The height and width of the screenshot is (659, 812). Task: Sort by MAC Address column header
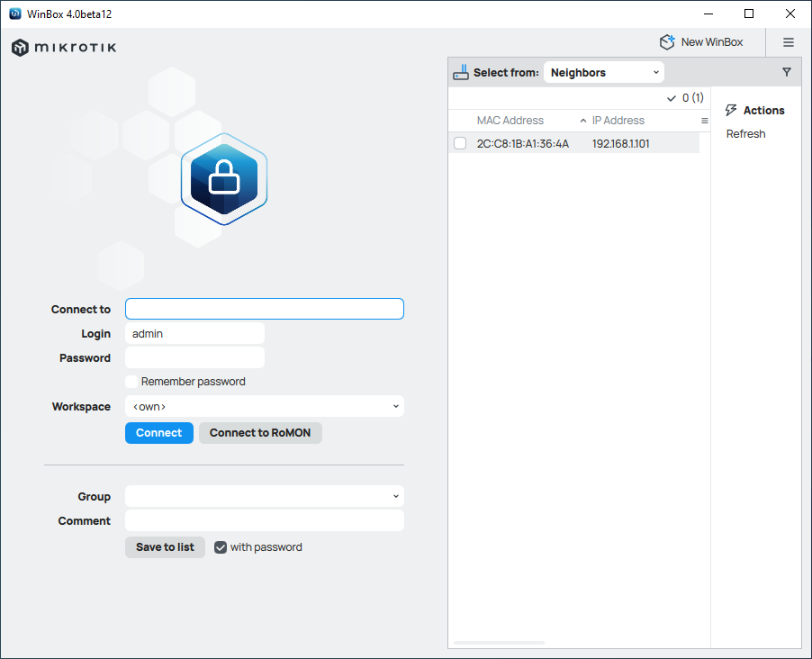[x=510, y=121]
